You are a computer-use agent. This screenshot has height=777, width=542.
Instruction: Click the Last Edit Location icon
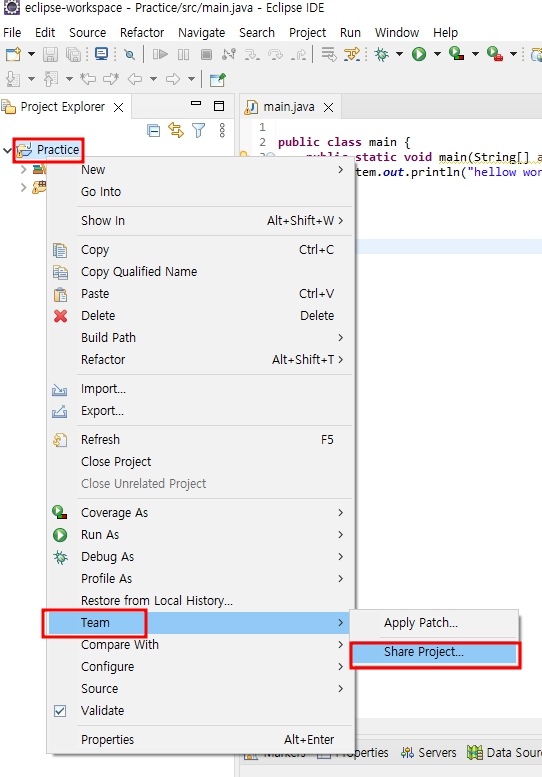(88, 79)
